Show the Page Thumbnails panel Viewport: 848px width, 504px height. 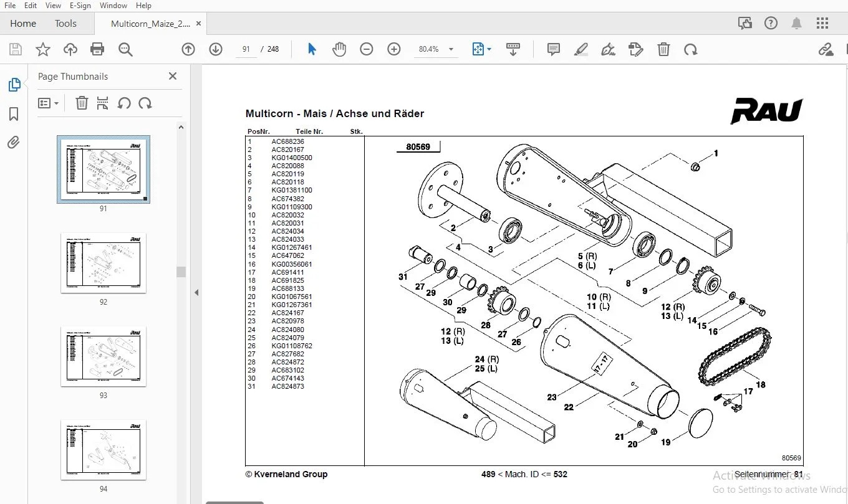pyautogui.click(x=14, y=85)
